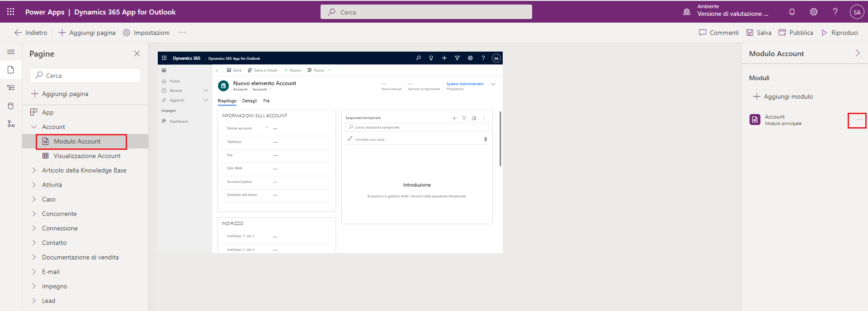The height and width of the screenshot is (311, 868).
Task: Expand the Attività group
Action: [34, 185]
